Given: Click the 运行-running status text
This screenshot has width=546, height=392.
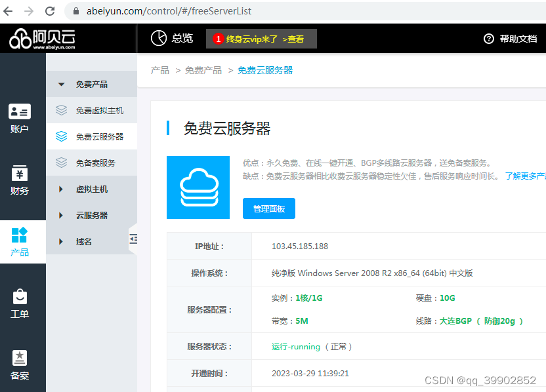Looking at the screenshot, I should point(295,347).
